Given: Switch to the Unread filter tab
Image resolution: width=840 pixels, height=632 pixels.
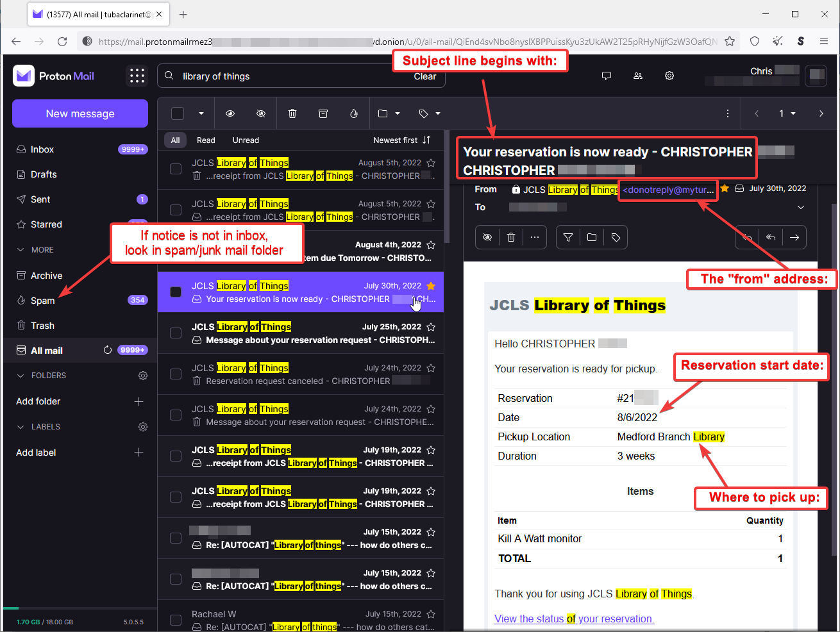Looking at the screenshot, I should (246, 140).
